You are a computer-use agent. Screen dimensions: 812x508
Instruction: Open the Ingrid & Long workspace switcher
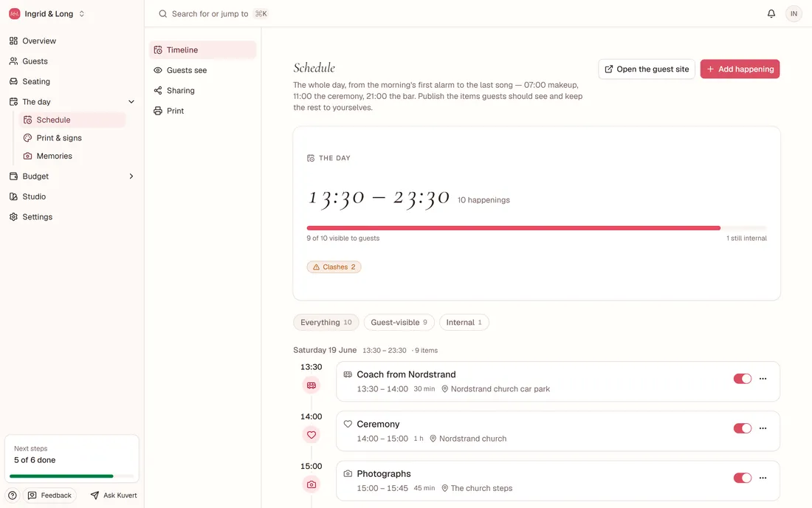[47, 14]
